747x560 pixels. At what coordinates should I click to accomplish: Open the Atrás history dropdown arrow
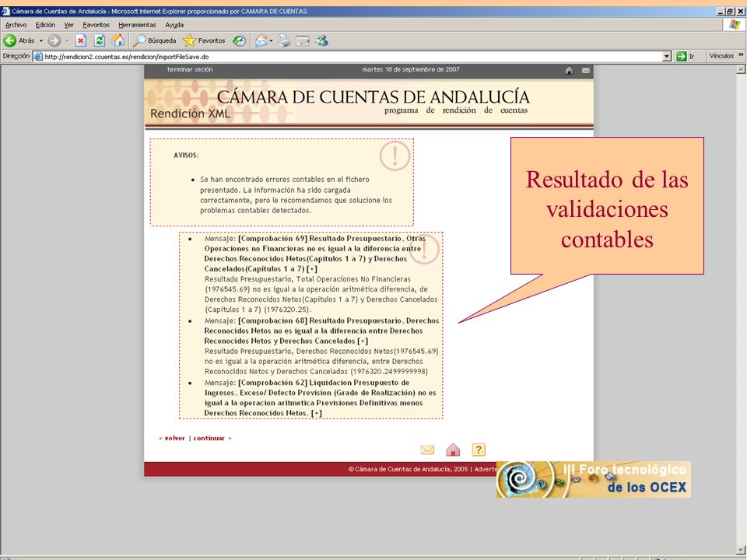pyautogui.click(x=41, y=41)
